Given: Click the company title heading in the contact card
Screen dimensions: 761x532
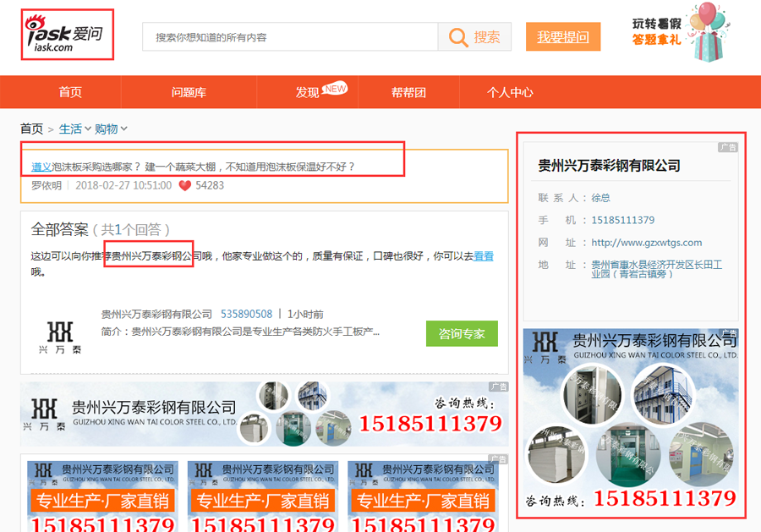Looking at the screenshot, I should click(x=609, y=166).
